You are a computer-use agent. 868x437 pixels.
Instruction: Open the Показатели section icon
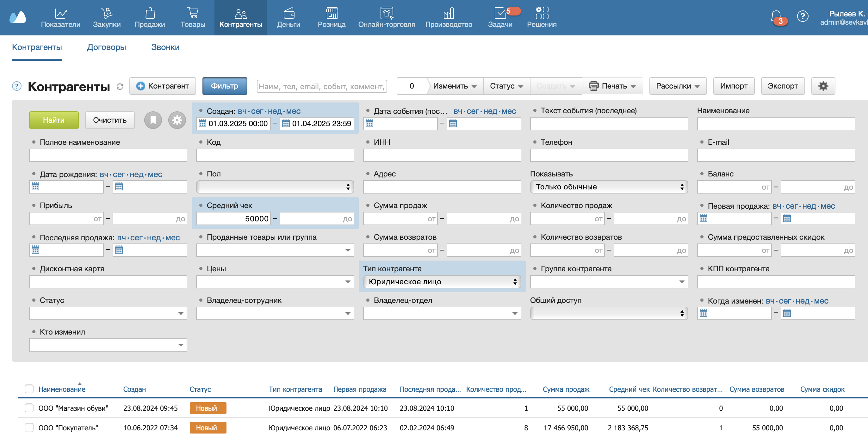click(61, 13)
